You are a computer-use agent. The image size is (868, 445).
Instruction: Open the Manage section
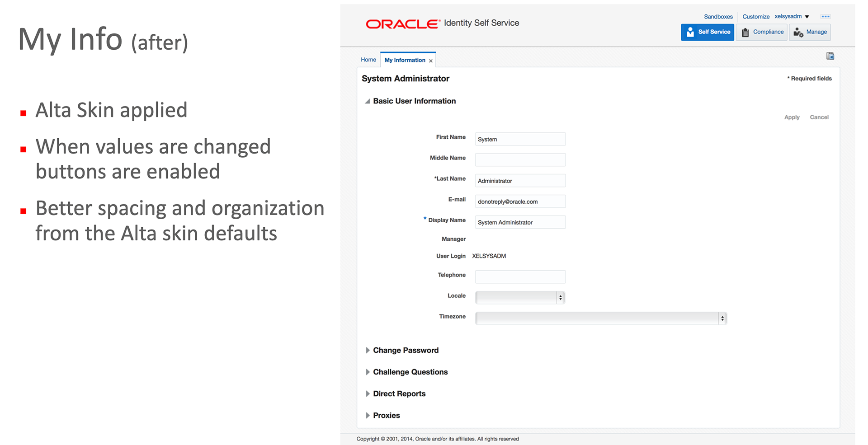[x=810, y=32]
